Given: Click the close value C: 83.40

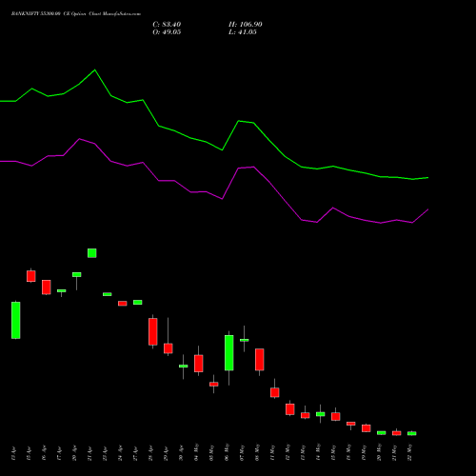Looking at the screenshot, I should tap(167, 25).
